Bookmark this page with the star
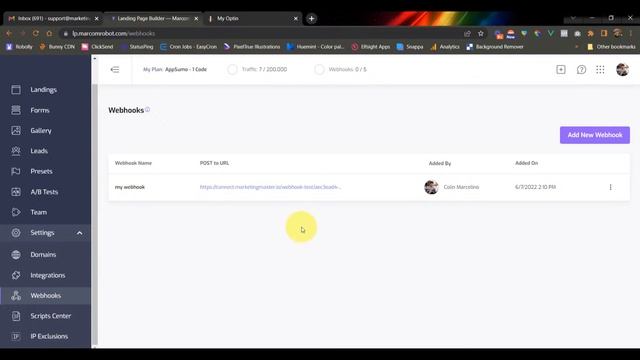 coord(481,33)
